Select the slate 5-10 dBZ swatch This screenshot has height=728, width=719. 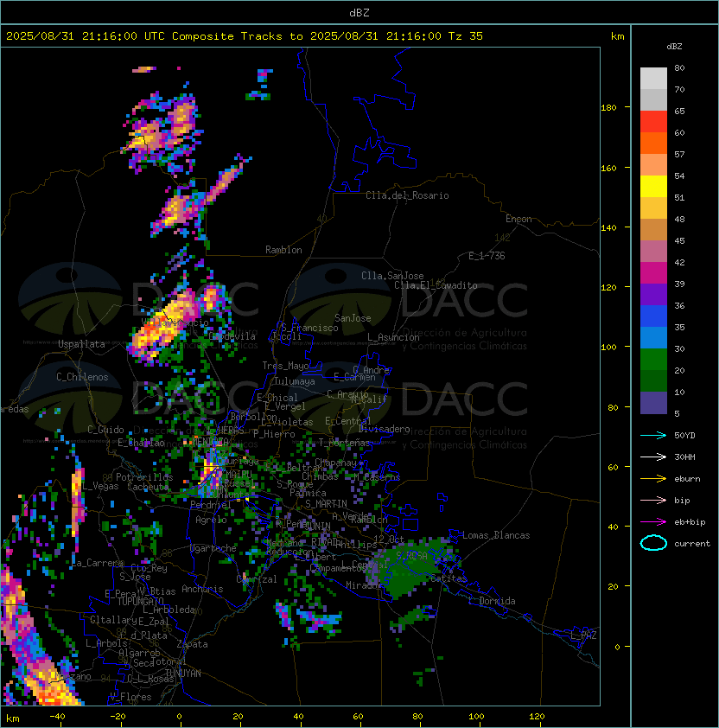(653, 403)
